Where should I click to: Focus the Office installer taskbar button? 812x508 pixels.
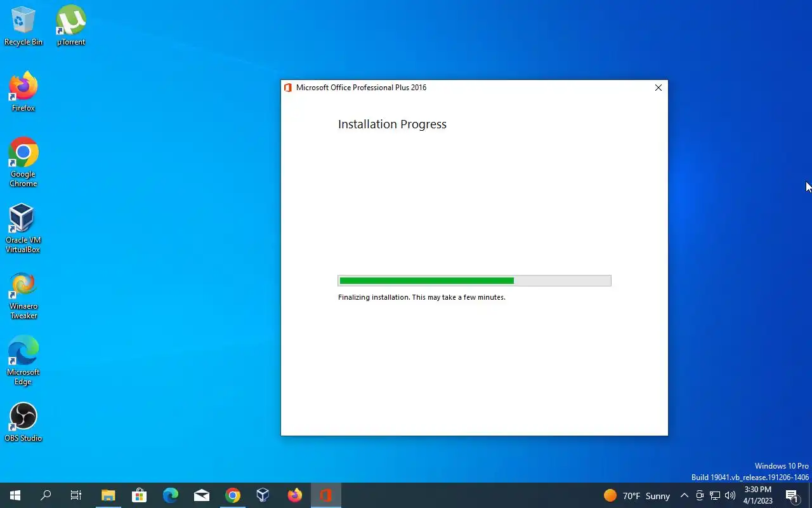click(x=326, y=495)
